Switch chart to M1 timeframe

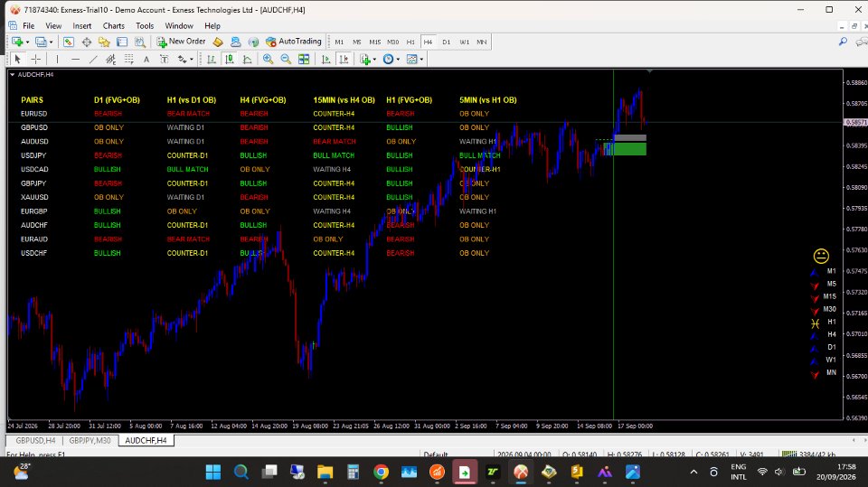[x=339, y=42]
